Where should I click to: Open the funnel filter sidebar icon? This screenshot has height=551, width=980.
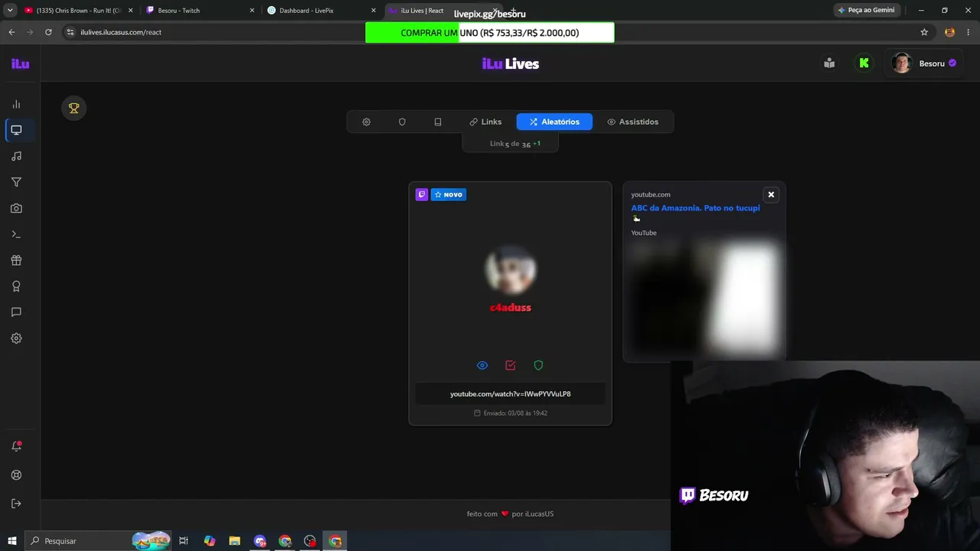pos(16,182)
